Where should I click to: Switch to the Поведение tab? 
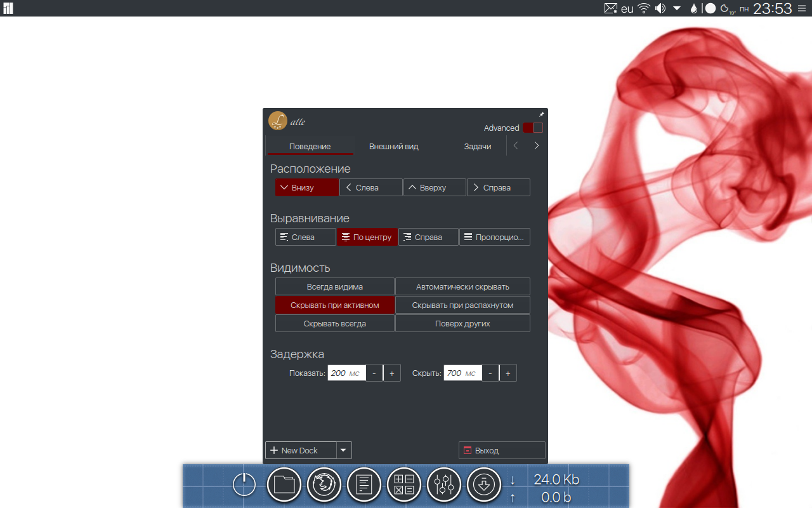pyautogui.click(x=310, y=146)
